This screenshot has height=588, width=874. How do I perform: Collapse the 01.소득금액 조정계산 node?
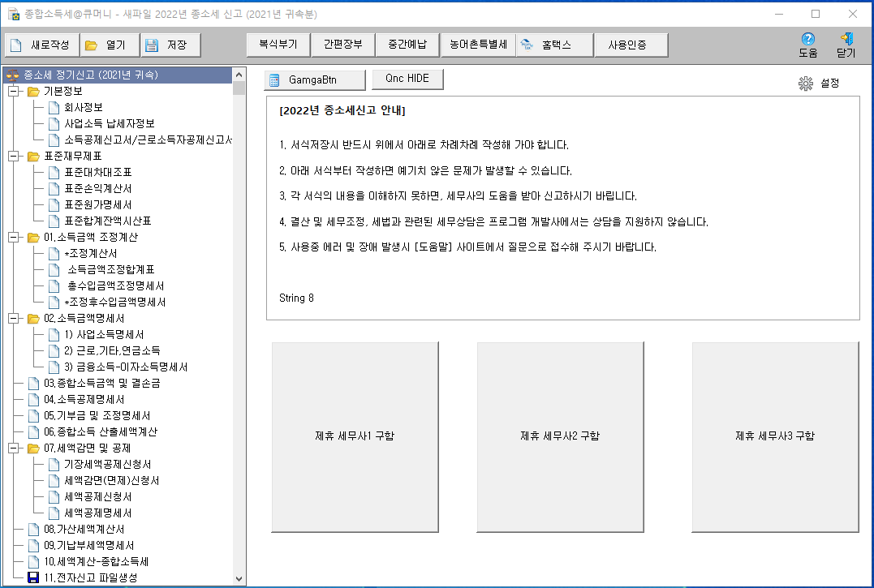coord(13,238)
